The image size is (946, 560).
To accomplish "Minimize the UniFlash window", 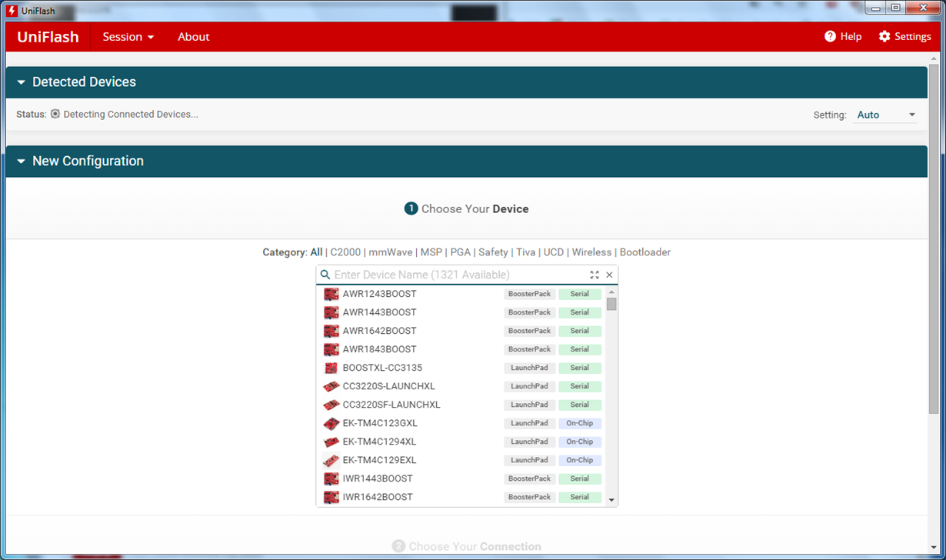I will [876, 8].
